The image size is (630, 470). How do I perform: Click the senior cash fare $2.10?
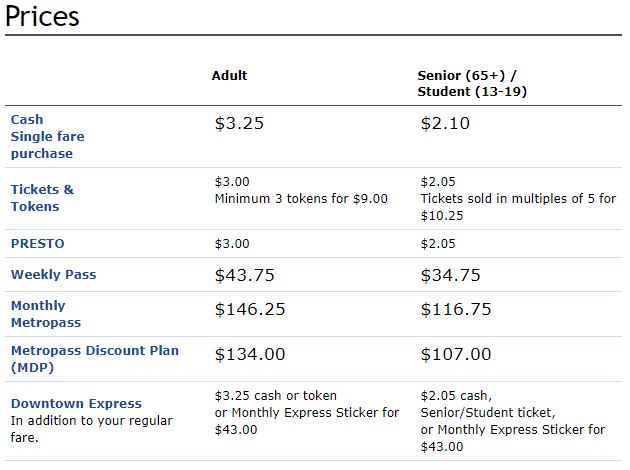coord(445,124)
